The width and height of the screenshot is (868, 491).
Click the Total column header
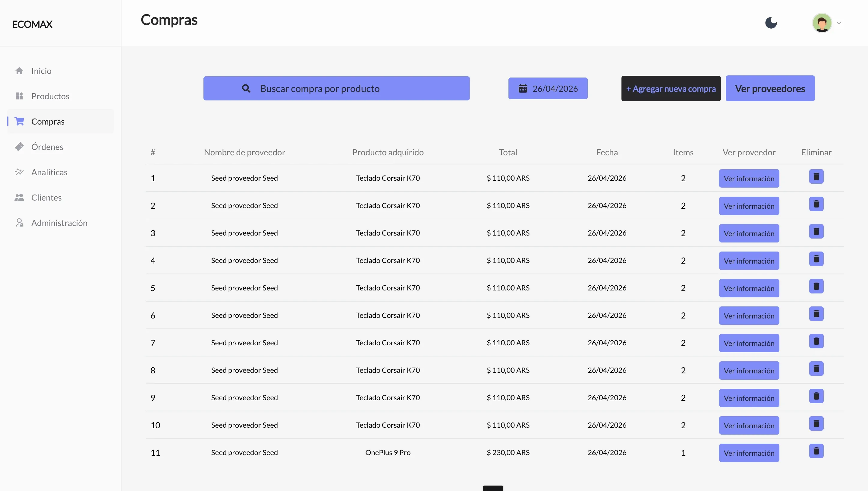coord(508,152)
